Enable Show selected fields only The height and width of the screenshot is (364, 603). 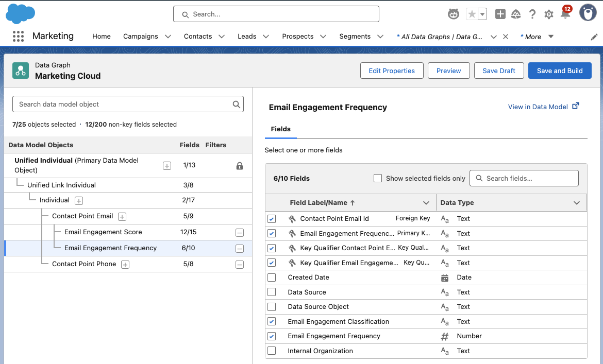tap(378, 178)
